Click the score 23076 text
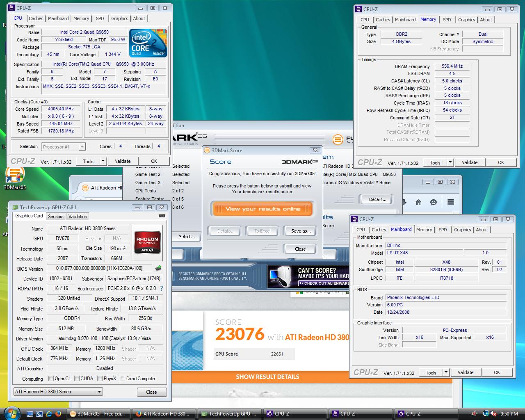Screen dimensions: 525x420 point(240,334)
